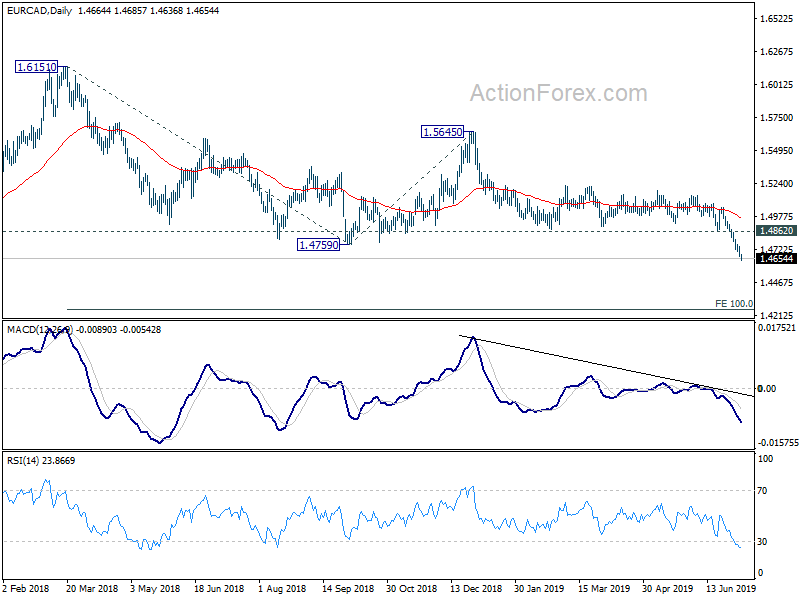Click the 18 Jun 2018 date label
Image resolution: width=800 pixels, height=600 pixels.
click(219, 588)
